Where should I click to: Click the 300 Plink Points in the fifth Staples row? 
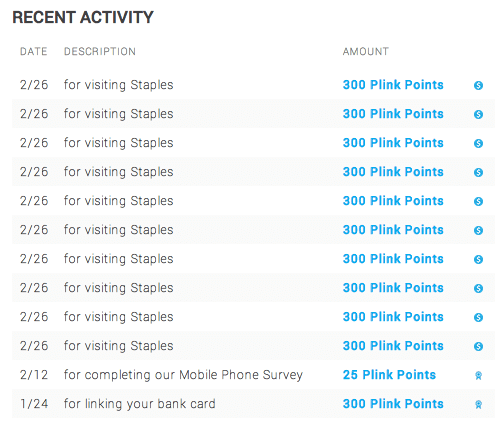(393, 201)
